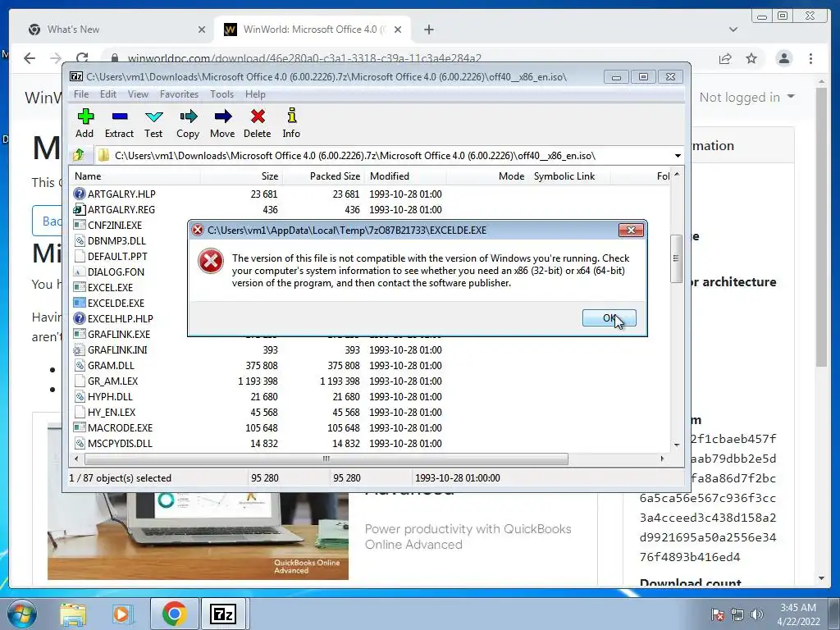Select the DBNMP3.DLL file icon
The image size is (840, 630).
80,240
